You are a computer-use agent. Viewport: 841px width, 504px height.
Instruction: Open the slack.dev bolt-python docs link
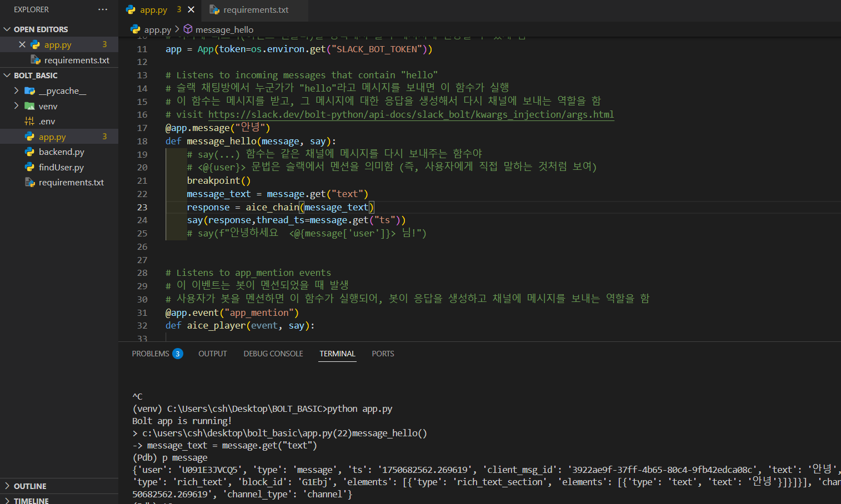click(x=411, y=114)
